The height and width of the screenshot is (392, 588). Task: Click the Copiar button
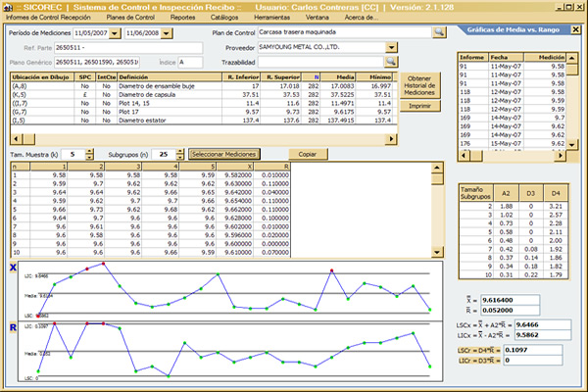(308, 155)
